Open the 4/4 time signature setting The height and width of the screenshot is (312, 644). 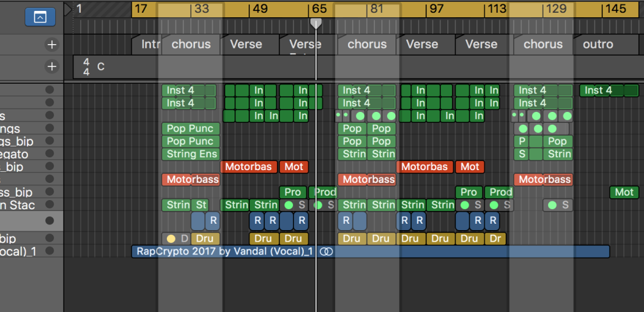tap(86, 66)
